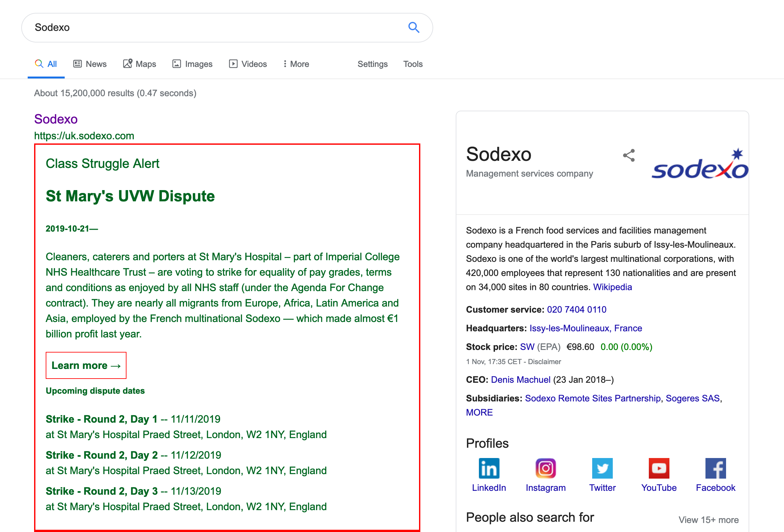Screen dimensions: 784x532
Task: Click the Class Struggle Alert text
Action: [102, 163]
